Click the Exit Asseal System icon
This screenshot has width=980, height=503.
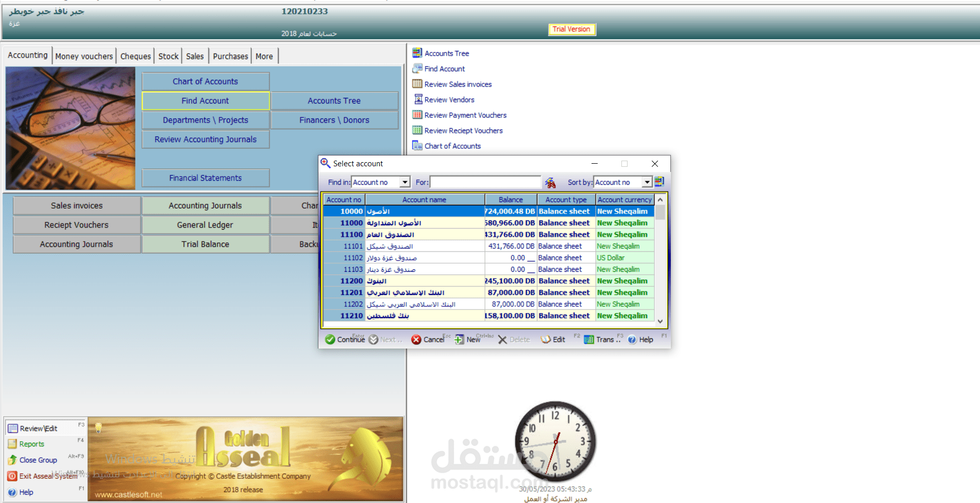12,476
